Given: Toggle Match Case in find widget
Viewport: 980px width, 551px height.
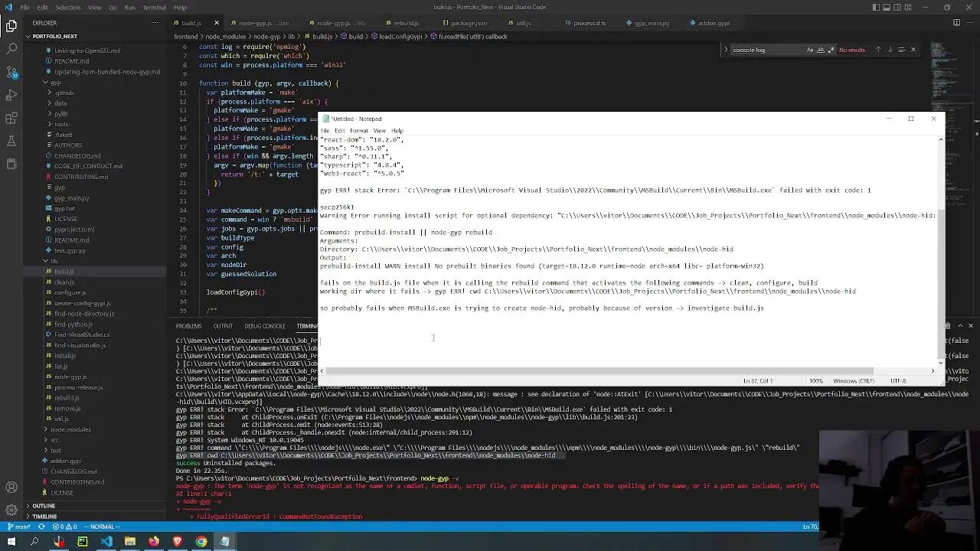Looking at the screenshot, I should (810, 50).
